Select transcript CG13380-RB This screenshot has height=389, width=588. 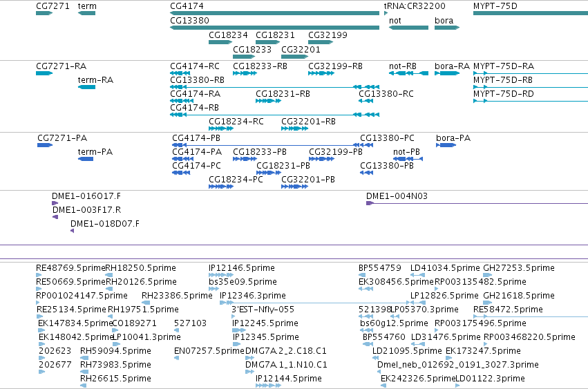click(274, 87)
